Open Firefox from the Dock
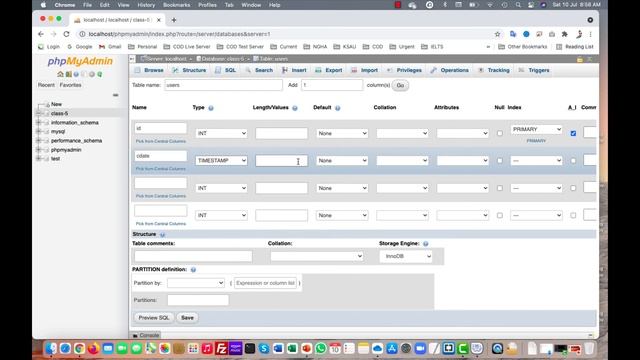This screenshot has height=360, width=640. click(x=93, y=349)
